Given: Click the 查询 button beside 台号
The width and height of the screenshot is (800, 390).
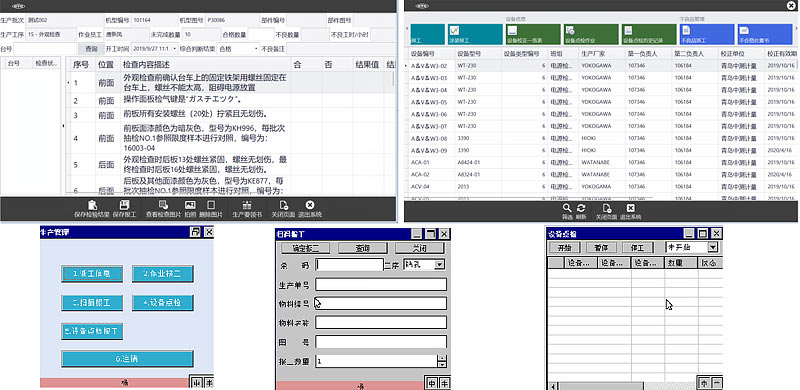Looking at the screenshot, I should point(91,49).
